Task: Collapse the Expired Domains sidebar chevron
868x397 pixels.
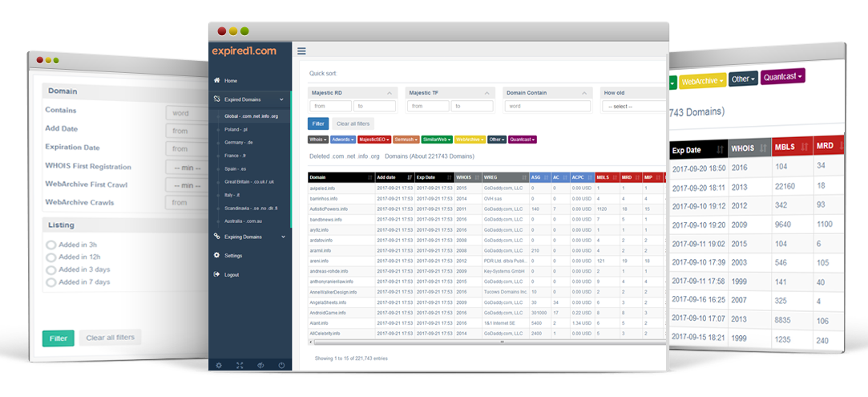Action: point(282,99)
